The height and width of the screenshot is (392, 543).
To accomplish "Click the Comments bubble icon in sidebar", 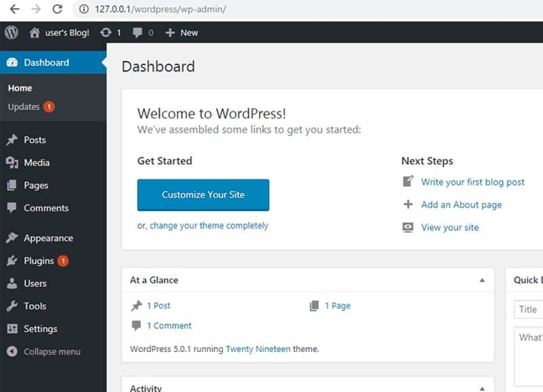I will click(12, 208).
